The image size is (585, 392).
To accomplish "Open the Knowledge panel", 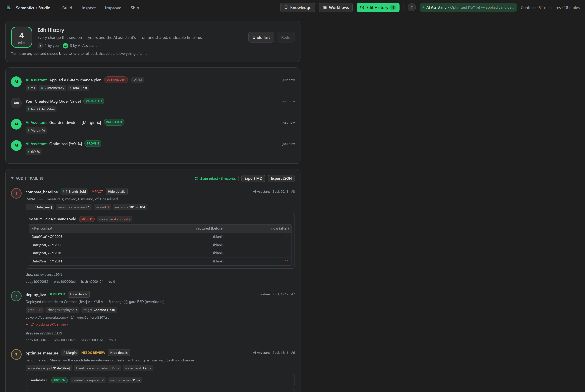I will click(x=298, y=7).
